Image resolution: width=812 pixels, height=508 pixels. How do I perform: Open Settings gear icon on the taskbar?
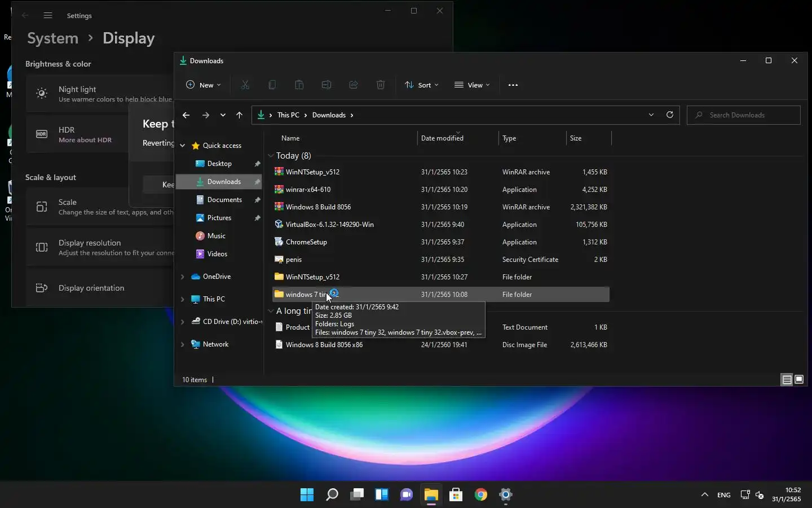506,495
